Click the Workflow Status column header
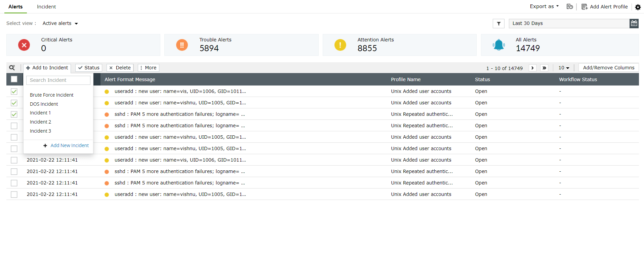 click(578, 79)
